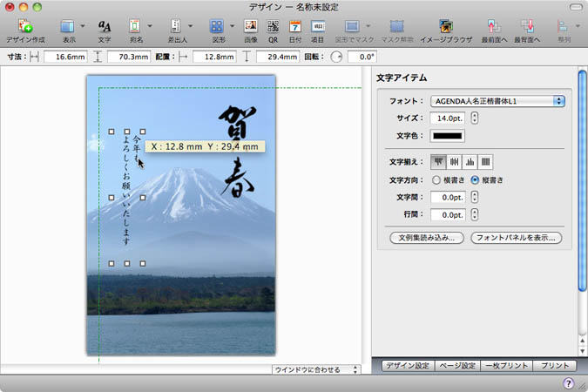Click the 回転 rotation angle field

click(361, 57)
